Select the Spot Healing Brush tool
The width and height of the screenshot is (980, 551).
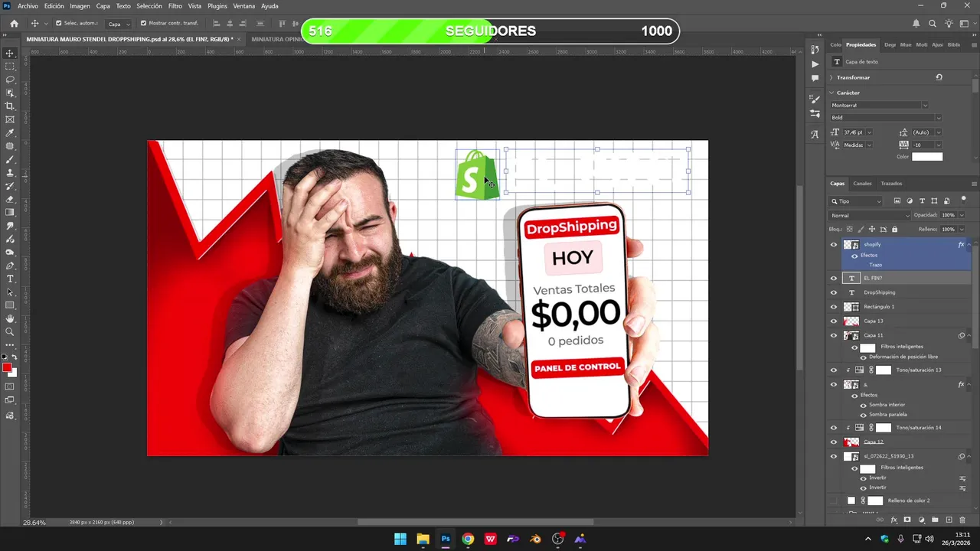tap(10, 146)
